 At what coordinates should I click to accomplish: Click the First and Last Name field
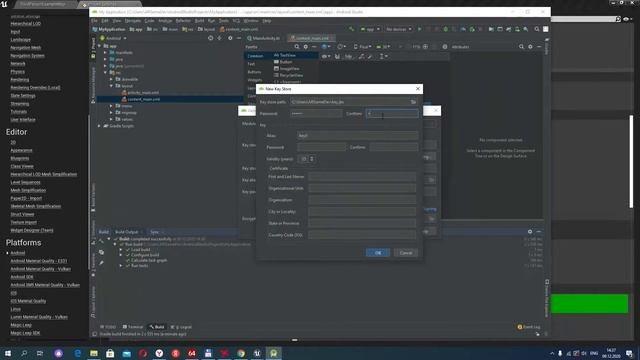(x=362, y=177)
